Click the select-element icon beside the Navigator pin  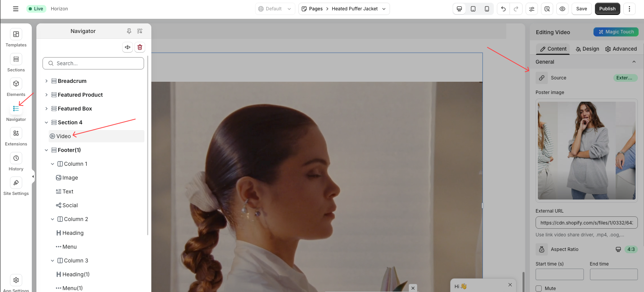[140, 31]
